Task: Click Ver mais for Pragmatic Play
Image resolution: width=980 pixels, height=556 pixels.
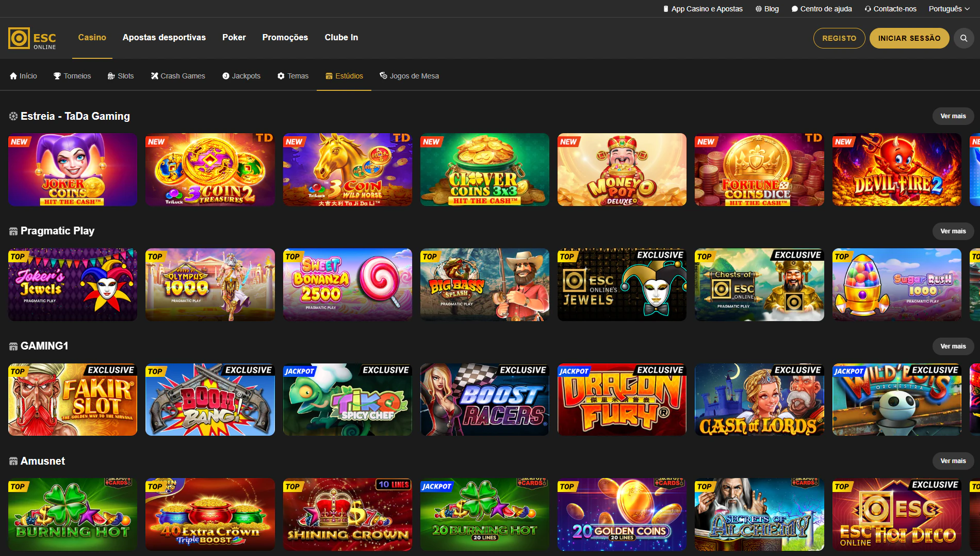Action: pos(953,231)
